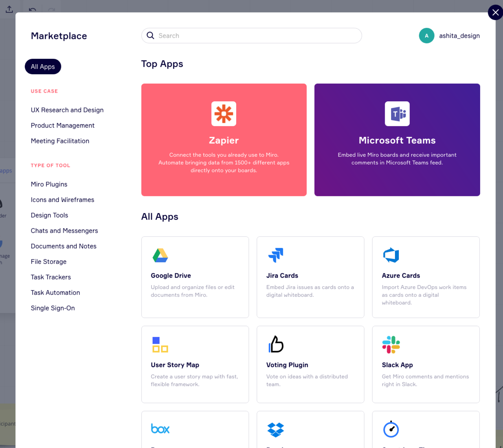Open Product Management category

click(x=62, y=126)
